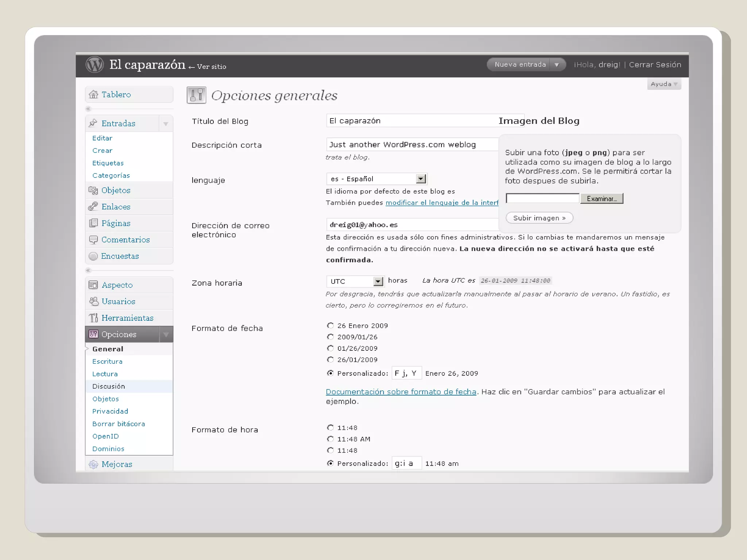Open the Escritura options submenu
Viewport: 747px width, 560px height.
(107, 361)
